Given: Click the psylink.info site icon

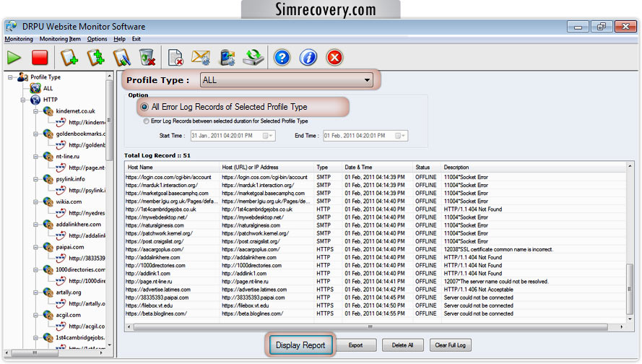Looking at the screenshot, I should (48, 179).
